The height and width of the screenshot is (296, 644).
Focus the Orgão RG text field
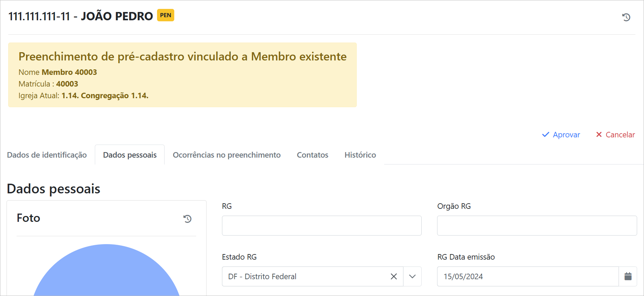(537, 226)
